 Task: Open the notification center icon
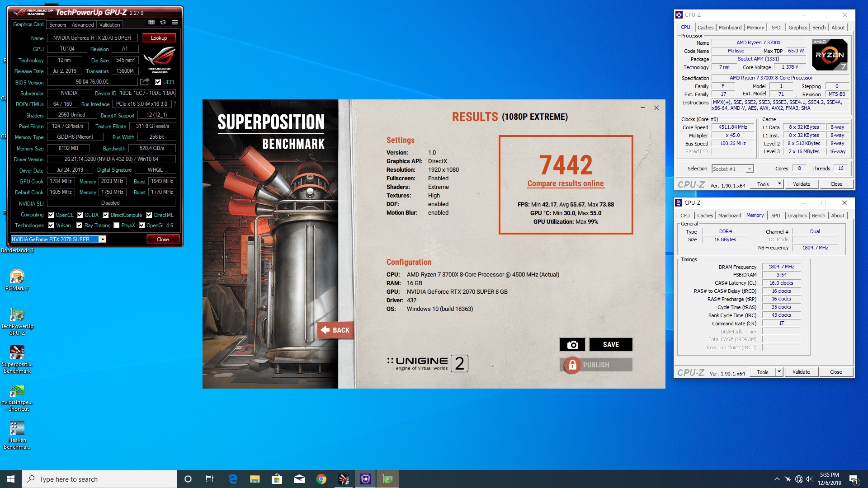click(x=854, y=479)
